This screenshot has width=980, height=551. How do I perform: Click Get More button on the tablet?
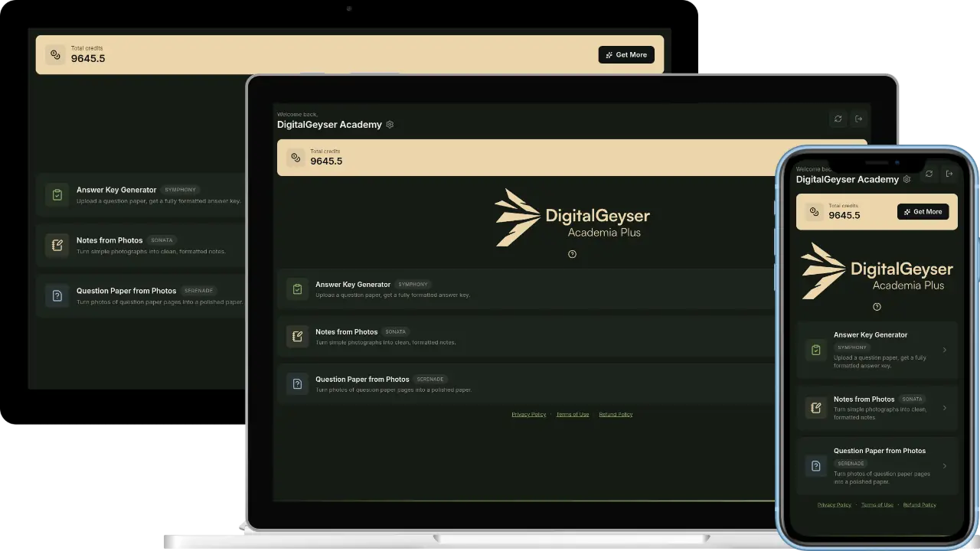[626, 55]
